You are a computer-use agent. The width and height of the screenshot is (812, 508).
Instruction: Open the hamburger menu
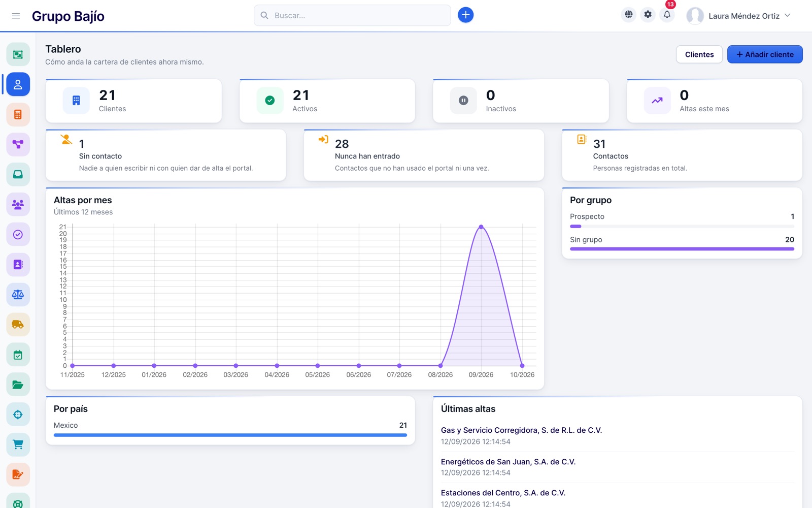tap(16, 16)
